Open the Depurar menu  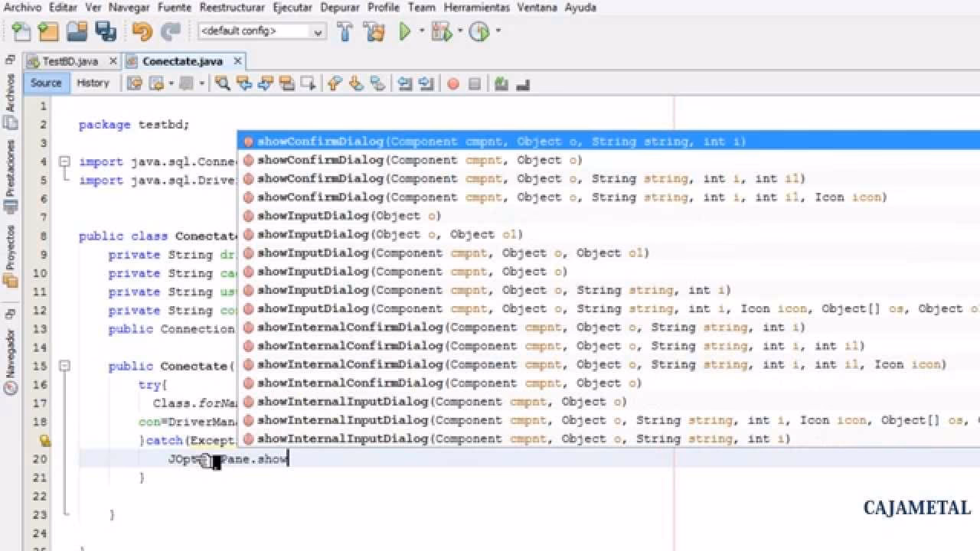[339, 7]
